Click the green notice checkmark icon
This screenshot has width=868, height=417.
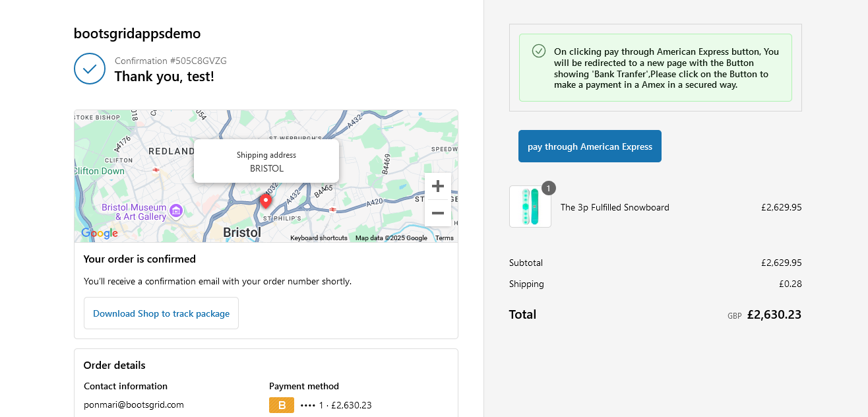coord(539,51)
